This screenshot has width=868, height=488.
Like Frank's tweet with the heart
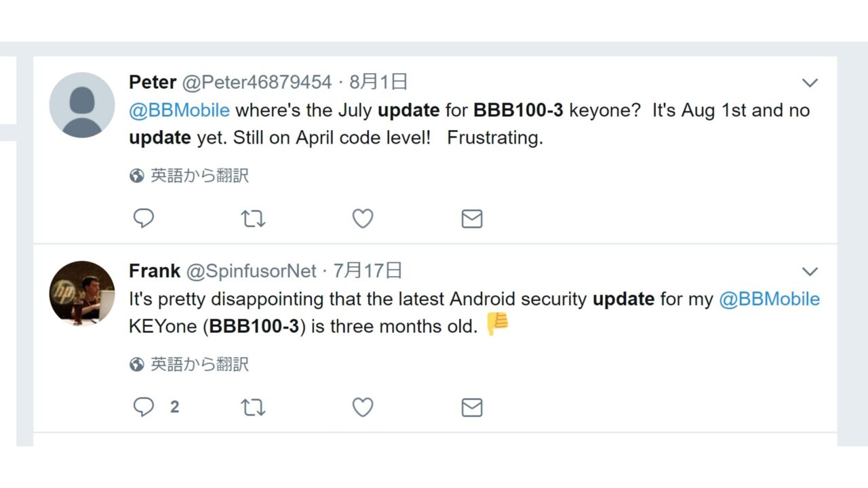tap(363, 407)
